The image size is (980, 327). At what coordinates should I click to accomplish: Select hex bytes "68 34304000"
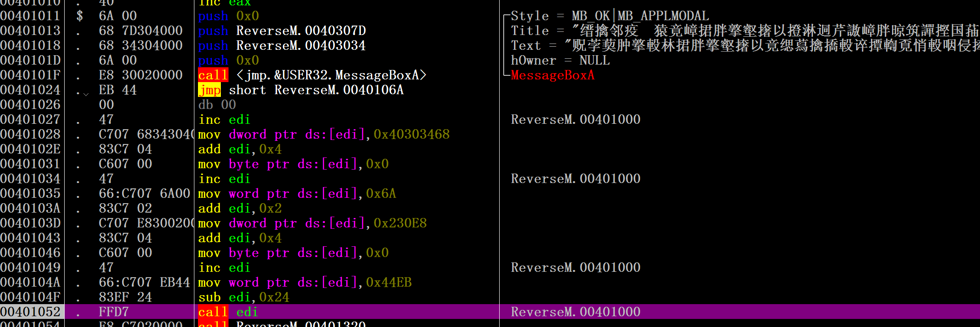tap(141, 46)
